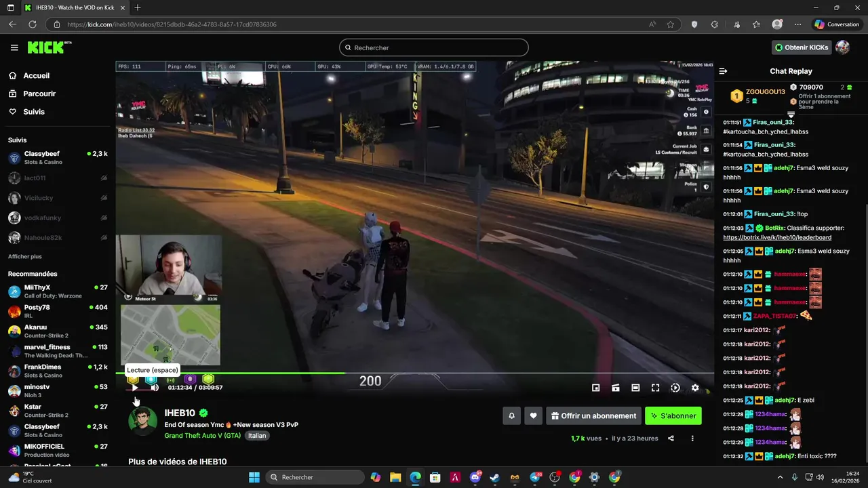Open recommended channel MiiThyX
The height and width of the screenshot is (488, 868).
tap(58, 291)
